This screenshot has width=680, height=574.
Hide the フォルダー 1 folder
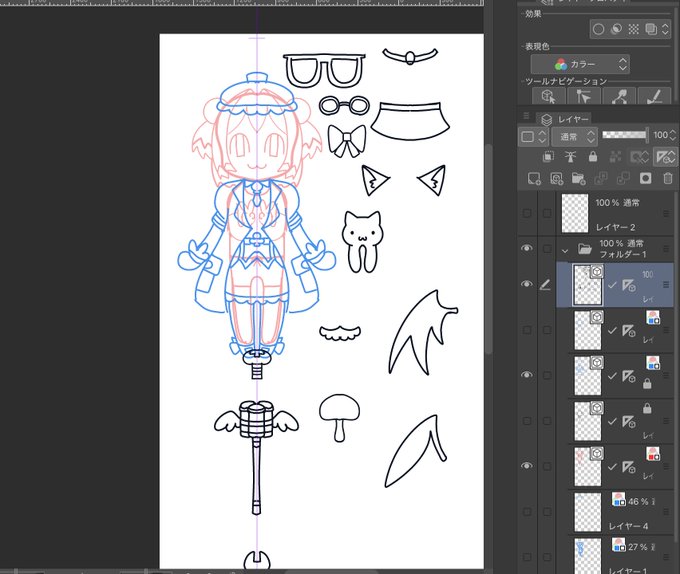pyautogui.click(x=527, y=248)
